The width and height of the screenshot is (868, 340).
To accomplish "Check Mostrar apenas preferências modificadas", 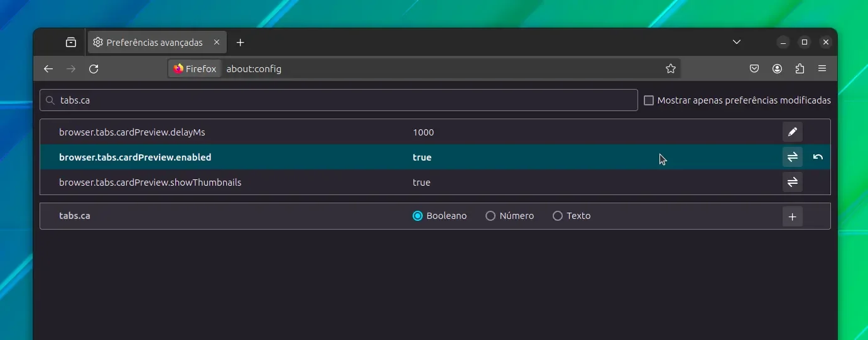I will 649,100.
